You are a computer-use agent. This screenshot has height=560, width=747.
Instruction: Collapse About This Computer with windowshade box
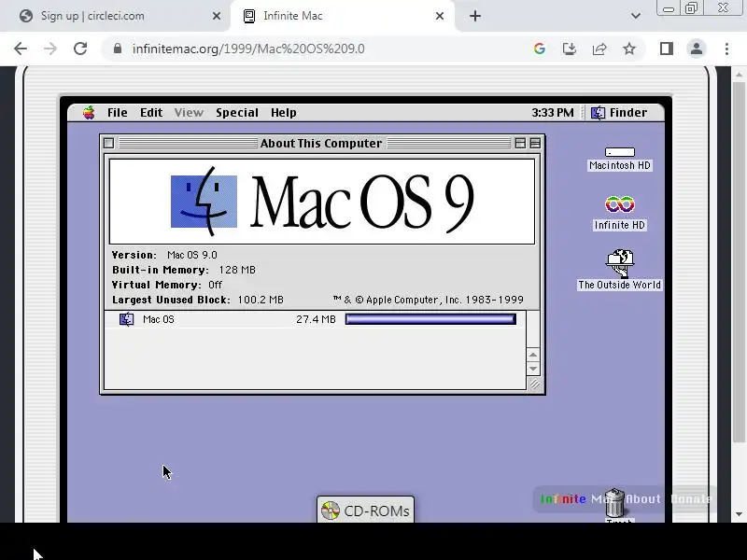(535, 143)
